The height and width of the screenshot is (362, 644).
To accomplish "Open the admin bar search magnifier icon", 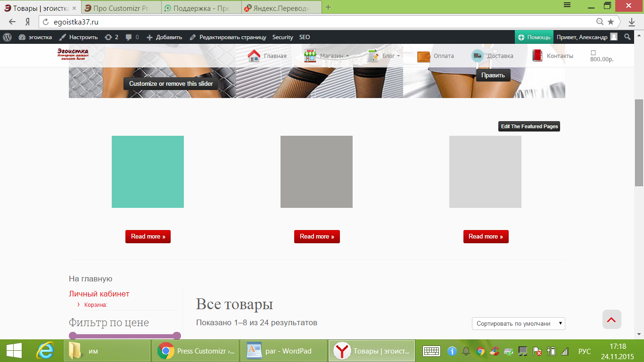I will pos(627,37).
